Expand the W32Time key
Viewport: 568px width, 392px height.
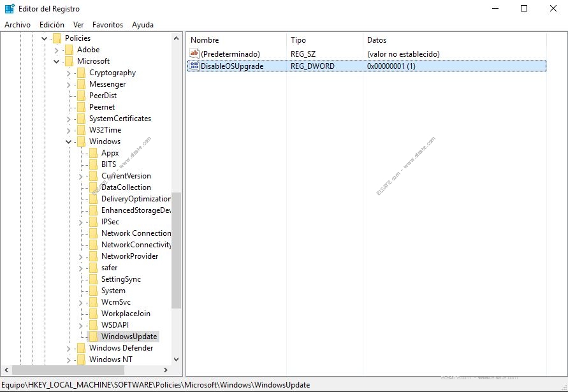pos(68,131)
